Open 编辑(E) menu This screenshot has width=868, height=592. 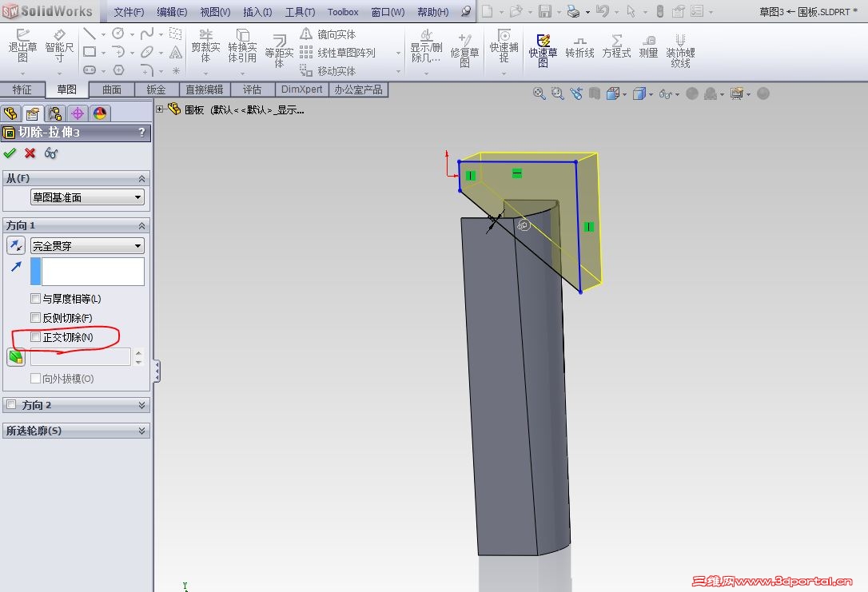coord(172,12)
